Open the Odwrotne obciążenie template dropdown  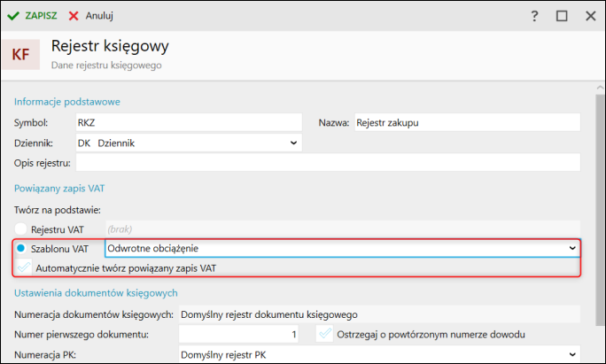pyautogui.click(x=572, y=248)
